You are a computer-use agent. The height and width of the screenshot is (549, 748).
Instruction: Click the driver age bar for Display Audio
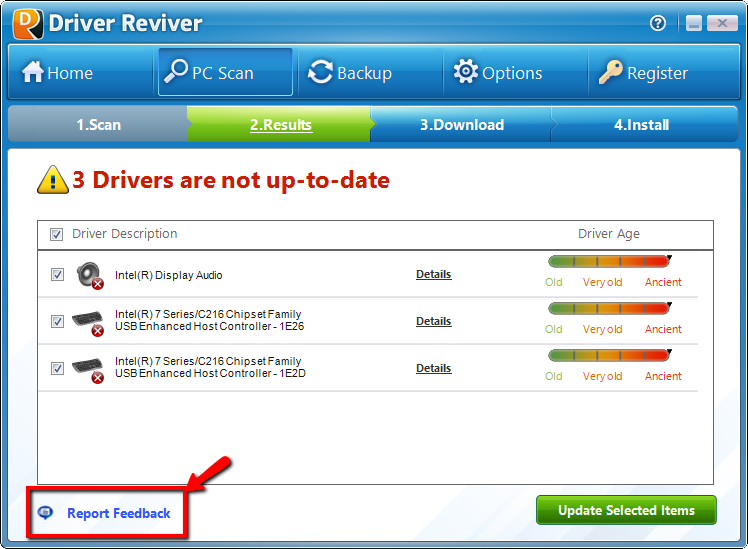pos(608,262)
